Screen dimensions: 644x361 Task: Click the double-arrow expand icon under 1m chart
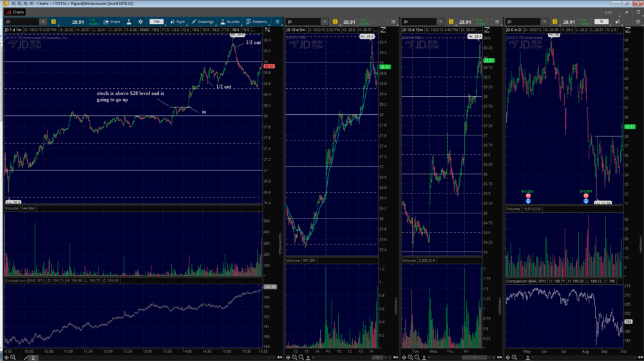tap(279, 357)
